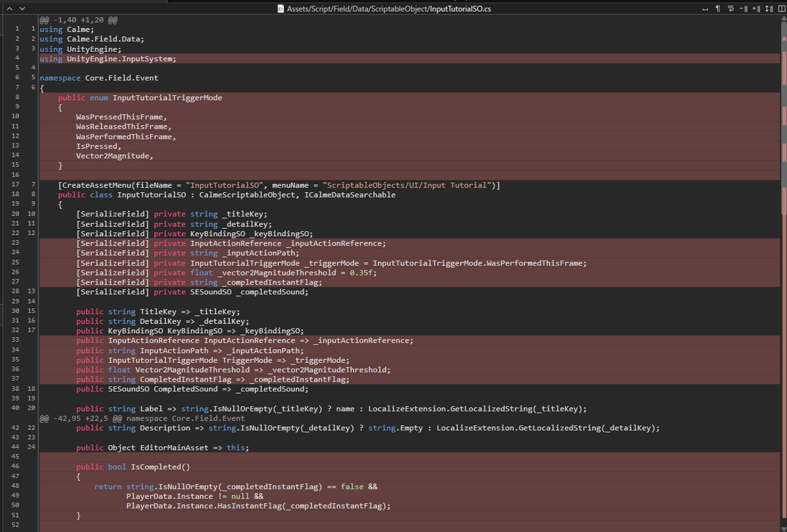Click the PlayerData.Instance != null line
This screenshot has height=532, width=787.
pyautogui.click(x=195, y=496)
